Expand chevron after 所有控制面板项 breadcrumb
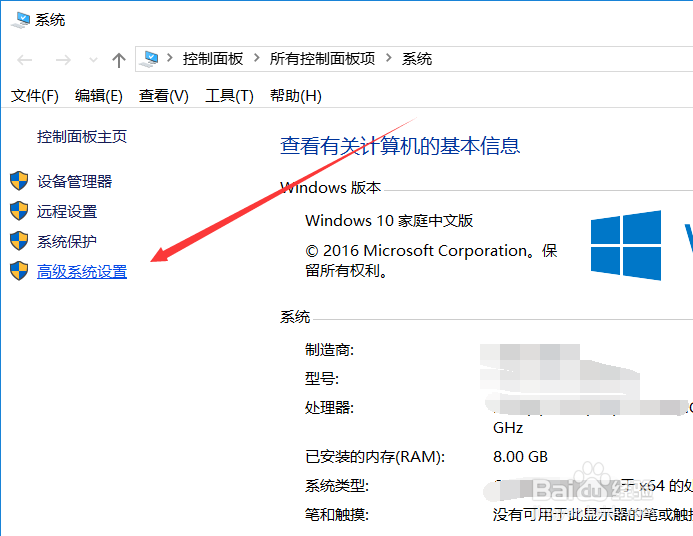 [389, 58]
